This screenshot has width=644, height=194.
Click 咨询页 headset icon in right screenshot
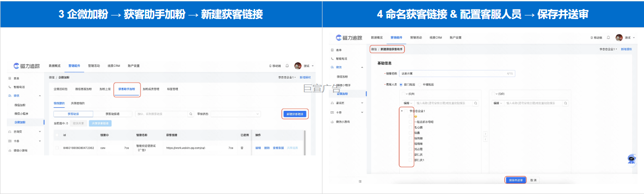332,103
